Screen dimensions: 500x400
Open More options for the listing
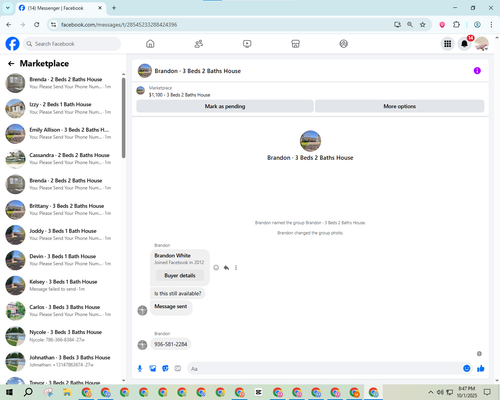399,106
